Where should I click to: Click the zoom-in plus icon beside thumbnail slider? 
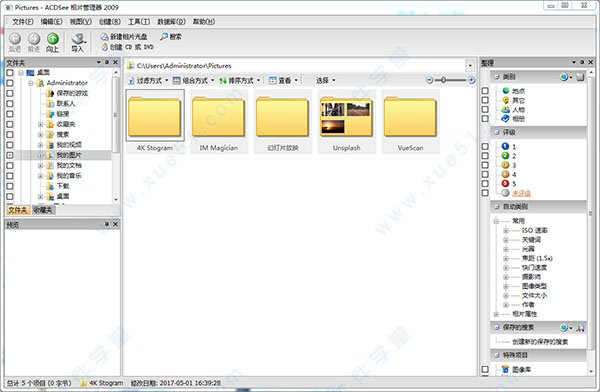[x=471, y=80]
